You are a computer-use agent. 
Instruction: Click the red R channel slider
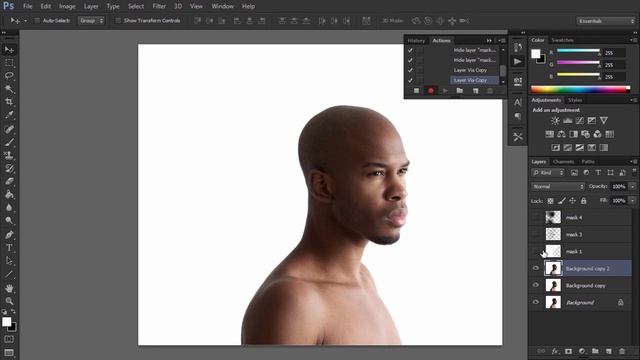(578, 51)
